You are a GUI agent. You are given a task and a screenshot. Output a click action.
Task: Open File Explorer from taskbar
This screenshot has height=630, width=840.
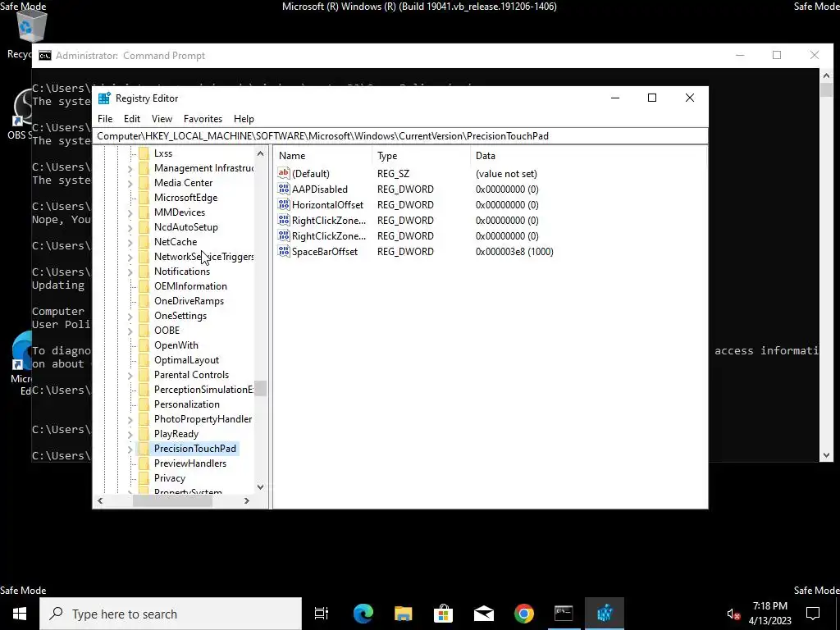[403, 614]
